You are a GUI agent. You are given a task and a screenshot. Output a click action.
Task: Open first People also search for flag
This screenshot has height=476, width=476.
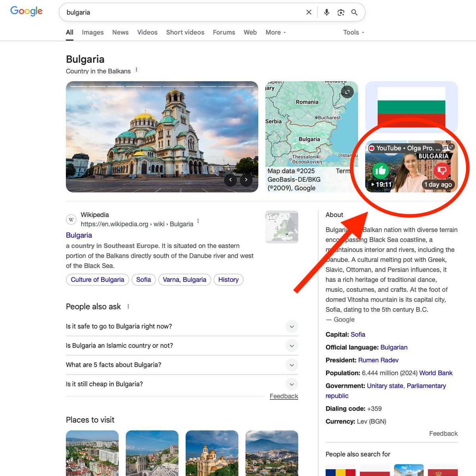tap(340, 470)
